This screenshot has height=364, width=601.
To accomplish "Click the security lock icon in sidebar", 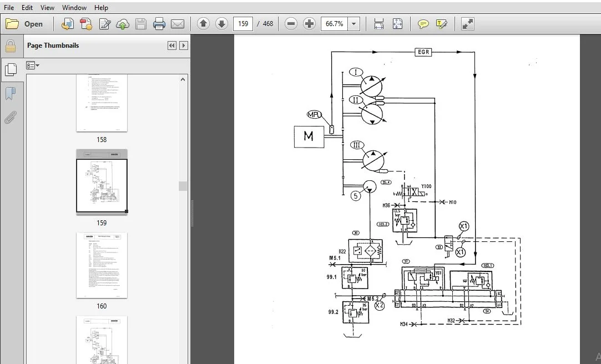I will (x=11, y=46).
